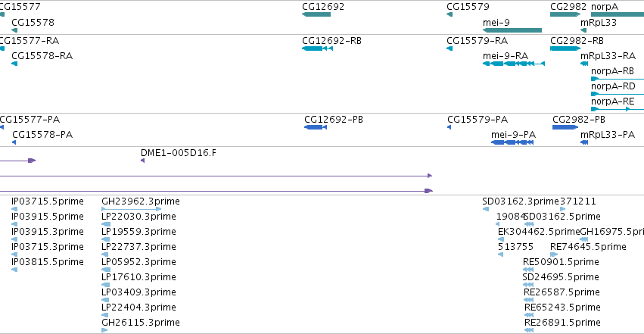Click the mei-9-PA protein glyph
This screenshot has width=644, height=334.
click(512, 142)
